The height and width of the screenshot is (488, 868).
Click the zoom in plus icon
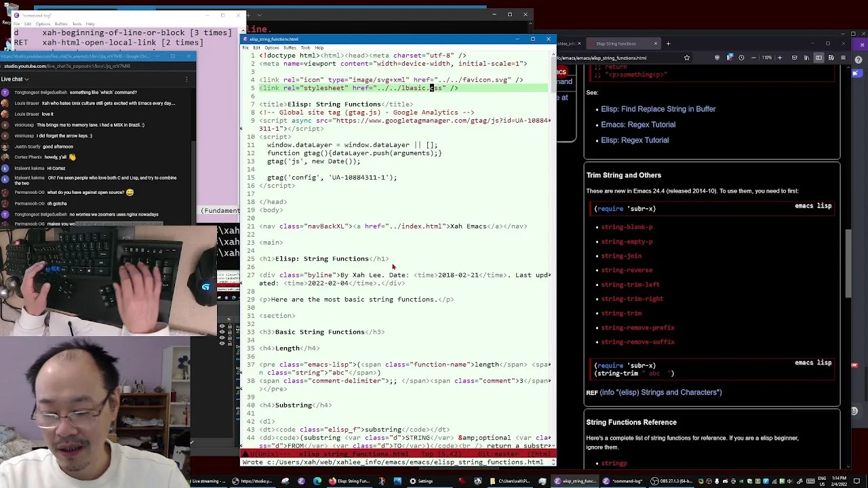[780, 58]
